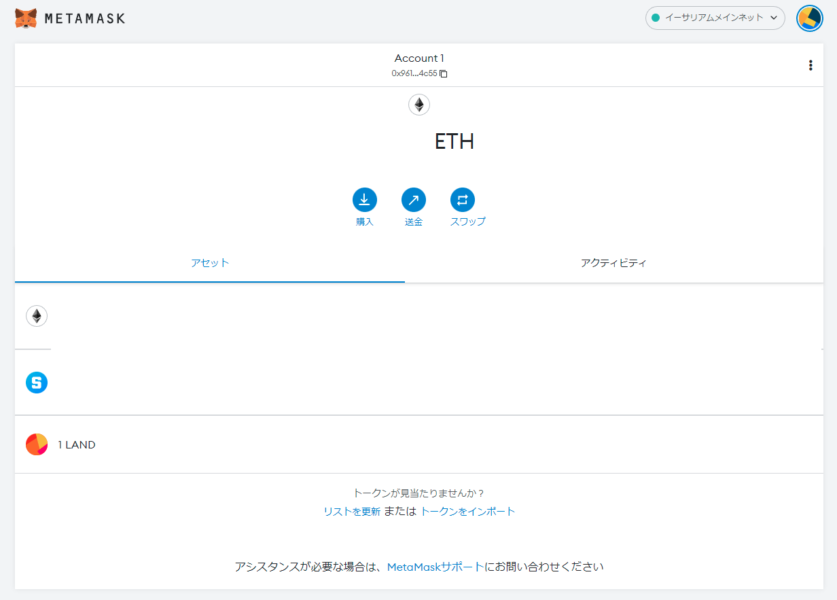837x600 pixels.
Task: Click the LAND token icon
Action: pyautogui.click(x=37, y=444)
